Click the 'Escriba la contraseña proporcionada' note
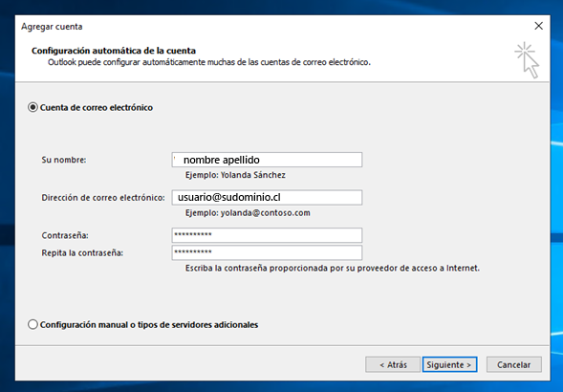This screenshot has width=563, height=392. click(332, 268)
